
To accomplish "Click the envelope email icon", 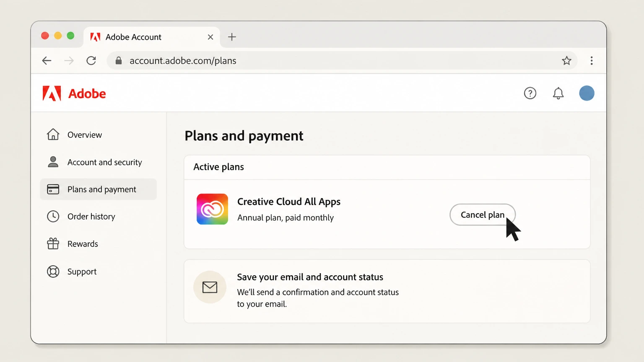I will (x=210, y=287).
